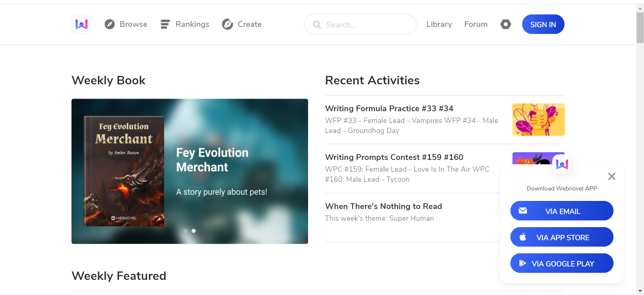Viewport: 644px width, 295px height.
Task: Open the hexagon settings icon
Action: [x=505, y=24]
